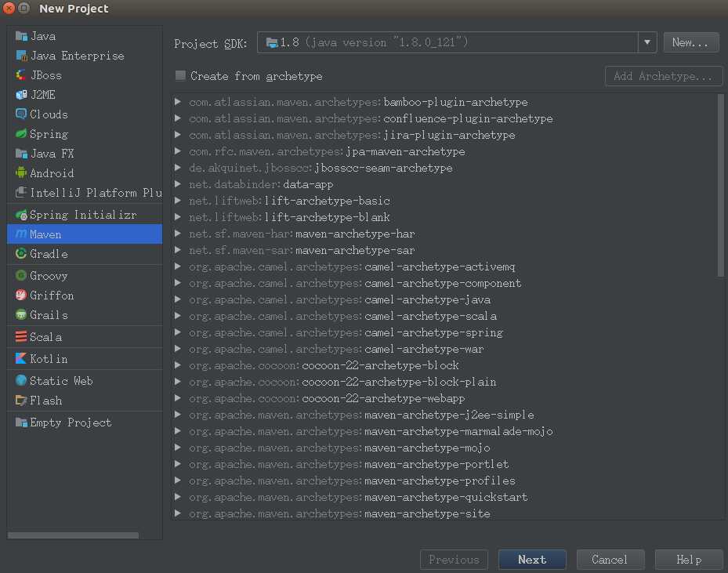
Task: Select the Static Web globe icon
Action: tap(21, 381)
